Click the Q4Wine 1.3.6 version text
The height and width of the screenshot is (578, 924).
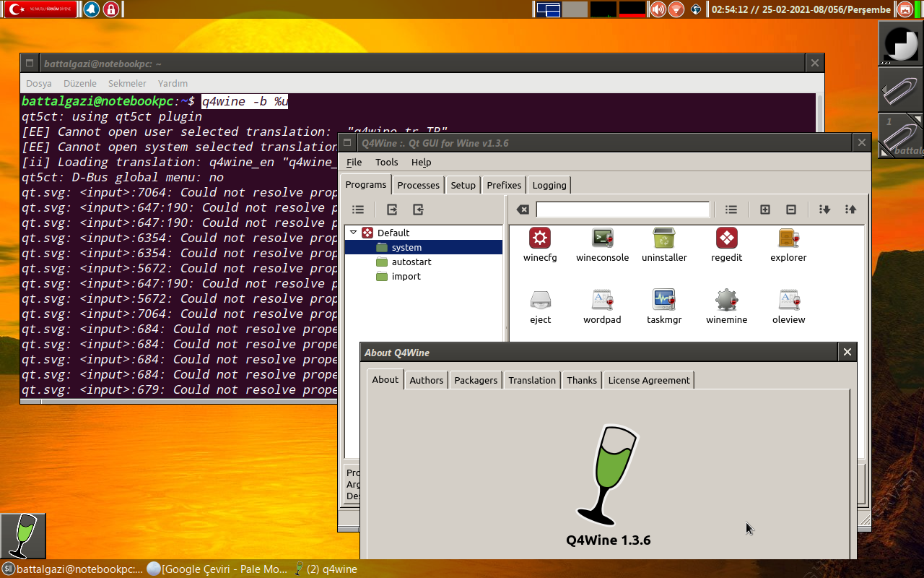609,540
